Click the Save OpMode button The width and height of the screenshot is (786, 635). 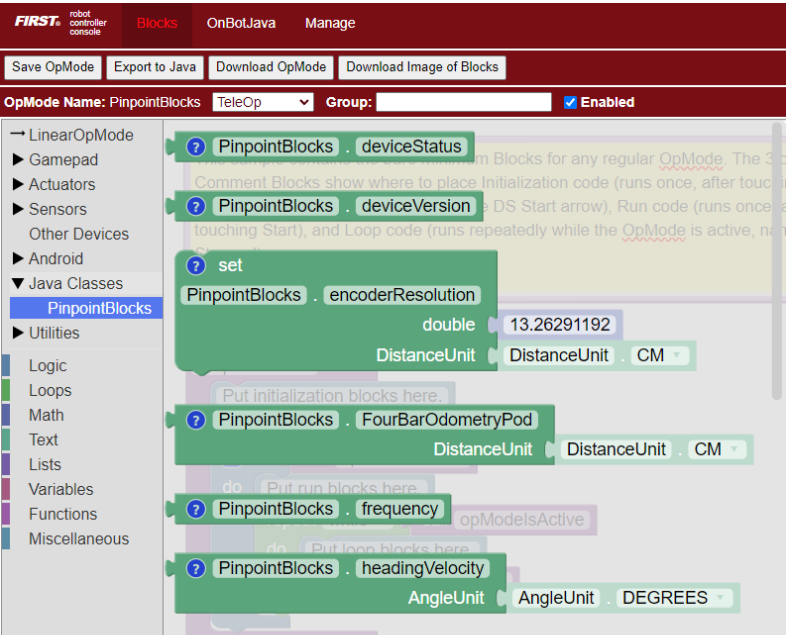click(x=53, y=67)
